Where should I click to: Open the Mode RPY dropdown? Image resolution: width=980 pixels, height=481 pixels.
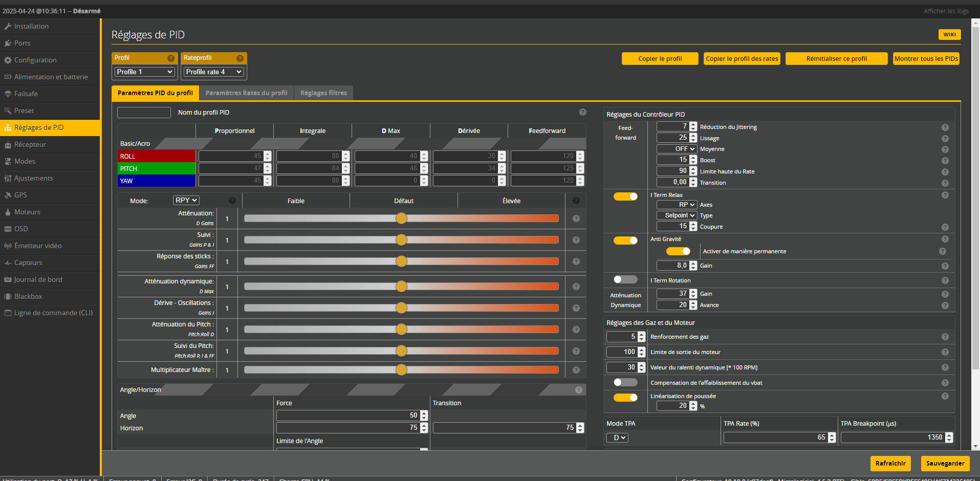pos(186,201)
